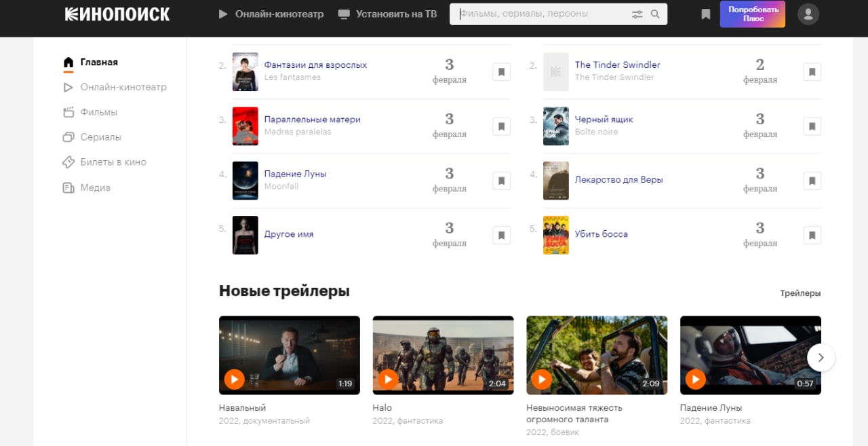
Task: Bookmark The Tinder Swindler
Action: click(812, 72)
